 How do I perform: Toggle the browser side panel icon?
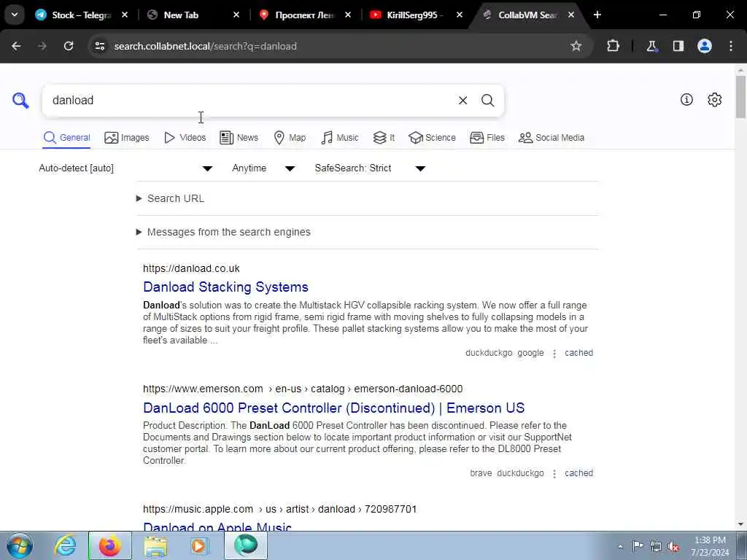678,46
